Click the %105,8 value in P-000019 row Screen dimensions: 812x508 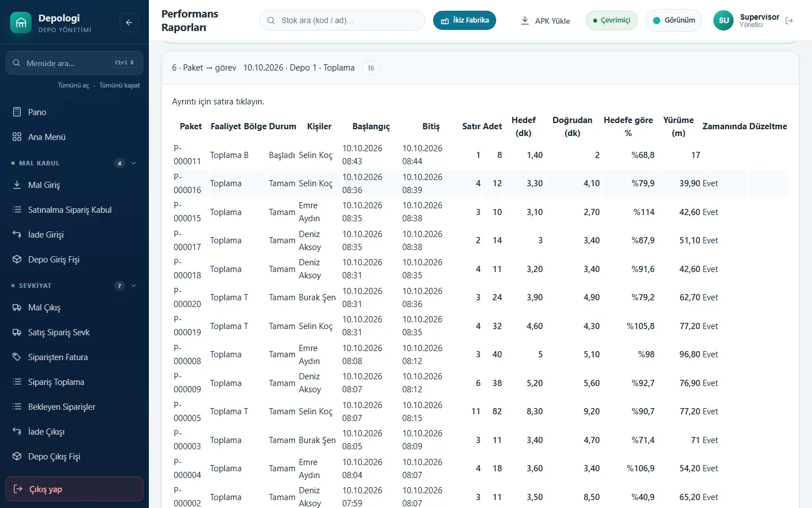tap(641, 326)
